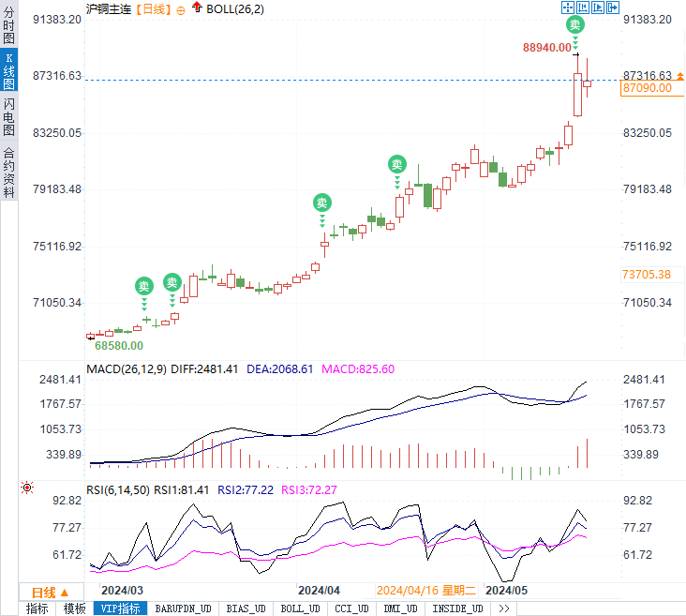Click the last icon in the top-right toolbar
The height and width of the screenshot is (616, 686).
(613, 8)
